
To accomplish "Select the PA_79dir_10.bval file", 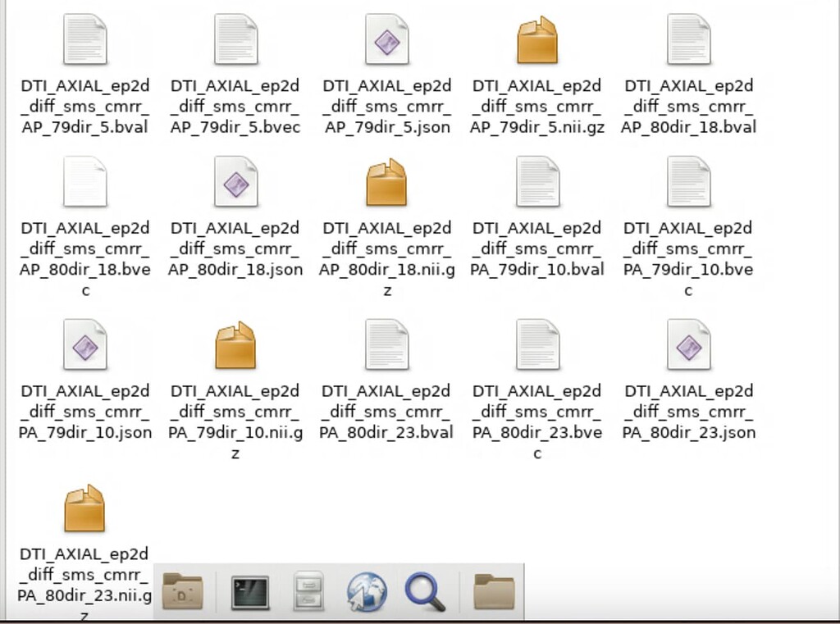I will coord(538,182).
